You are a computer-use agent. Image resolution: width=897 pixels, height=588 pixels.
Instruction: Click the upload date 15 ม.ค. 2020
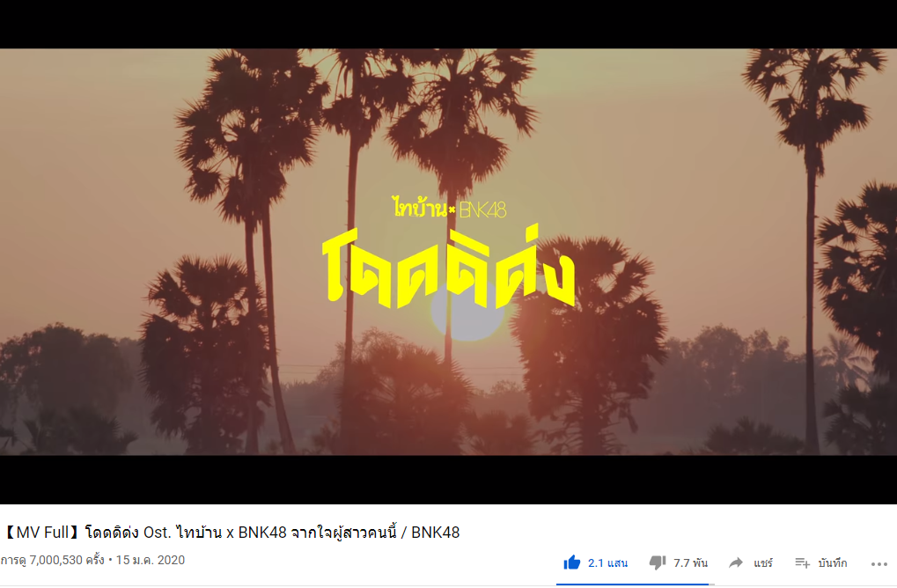pos(151,560)
